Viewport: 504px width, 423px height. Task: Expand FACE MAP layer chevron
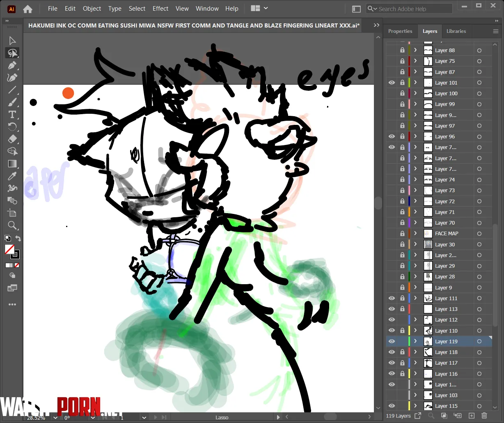(415, 233)
